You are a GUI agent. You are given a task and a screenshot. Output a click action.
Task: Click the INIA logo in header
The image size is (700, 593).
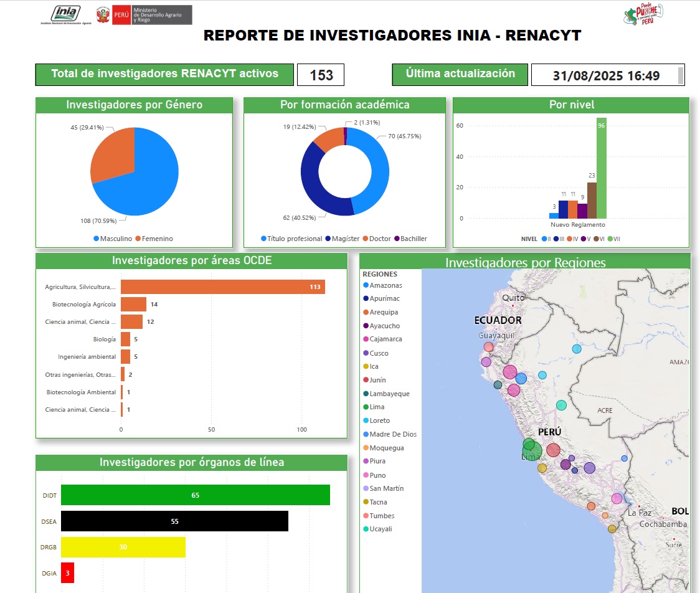[65, 15]
